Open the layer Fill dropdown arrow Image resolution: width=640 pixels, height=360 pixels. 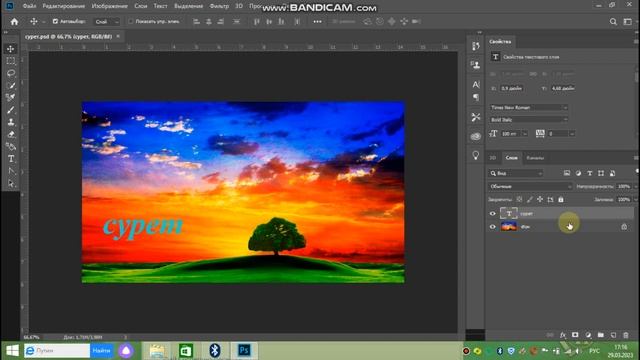point(636,200)
